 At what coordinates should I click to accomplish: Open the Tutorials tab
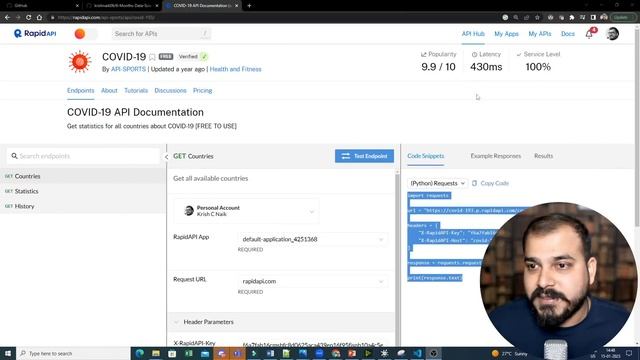(x=136, y=91)
